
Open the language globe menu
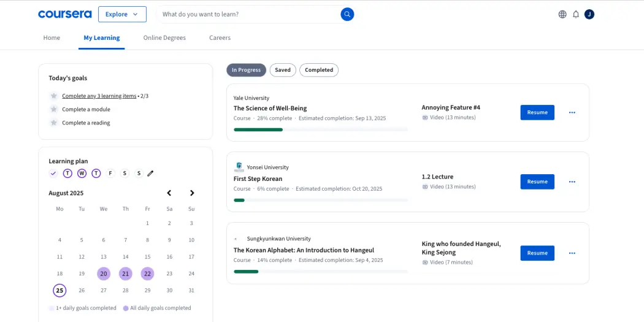click(562, 14)
